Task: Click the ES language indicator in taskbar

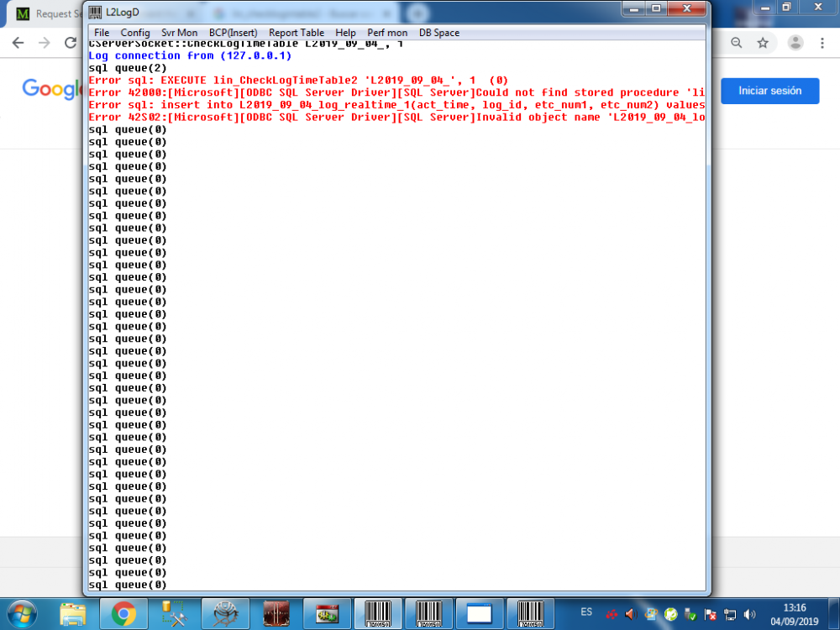Action: point(586,612)
